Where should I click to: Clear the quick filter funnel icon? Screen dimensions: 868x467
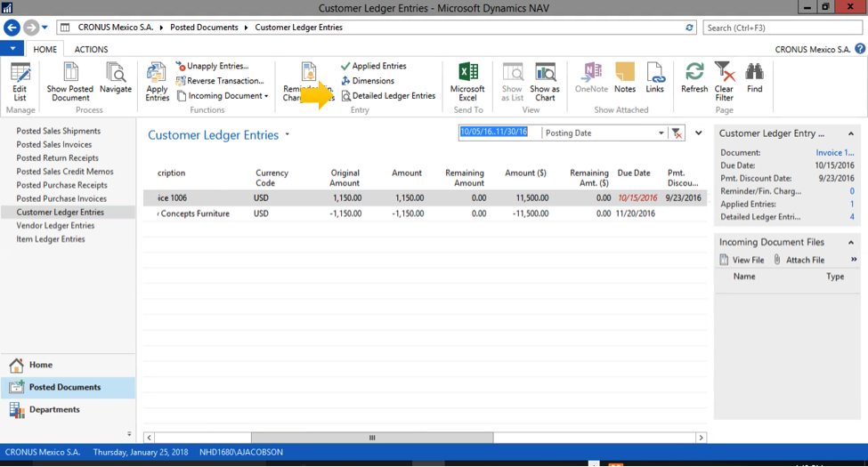point(677,133)
